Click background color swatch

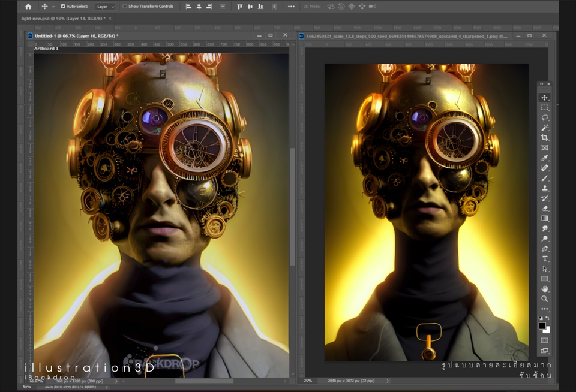tap(547, 330)
